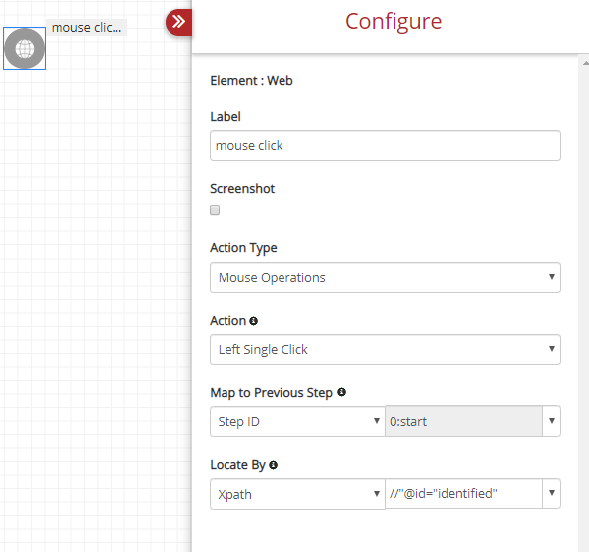Select the Web globe node on canvas
The height and width of the screenshot is (552, 589).
click(x=25, y=48)
